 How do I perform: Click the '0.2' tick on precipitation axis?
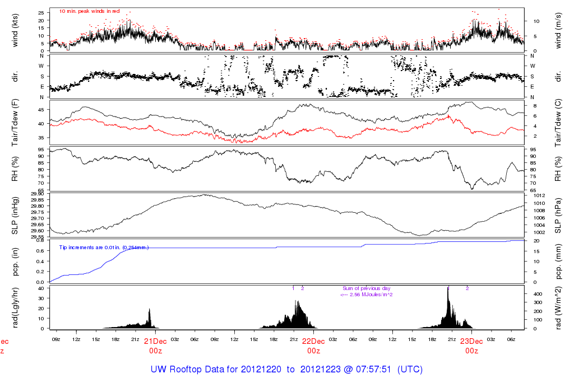point(40,272)
